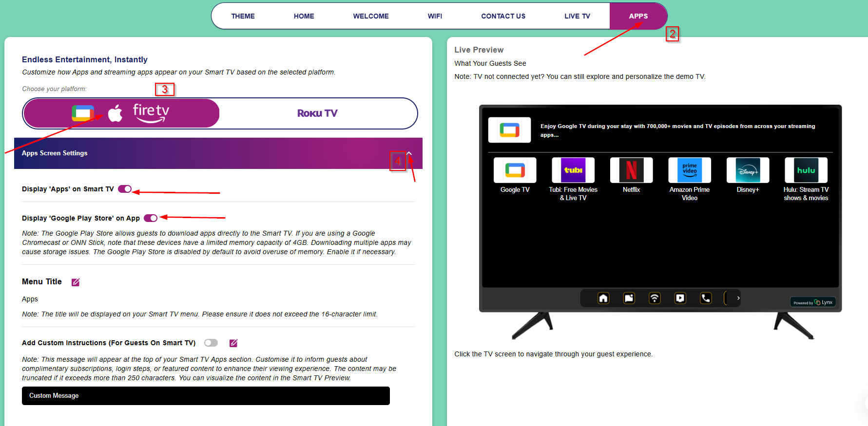868x426 pixels.
Task: Collapse the Apps Screen Settings section
Action: pos(409,153)
